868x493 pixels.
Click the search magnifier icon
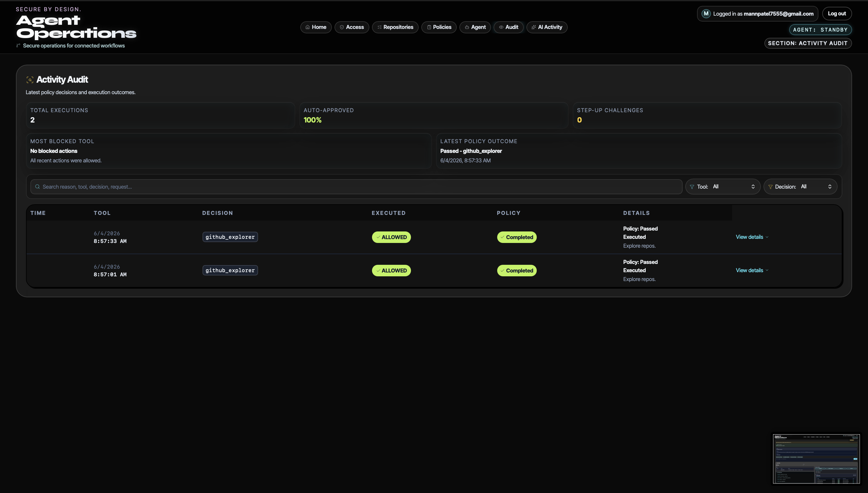click(37, 187)
